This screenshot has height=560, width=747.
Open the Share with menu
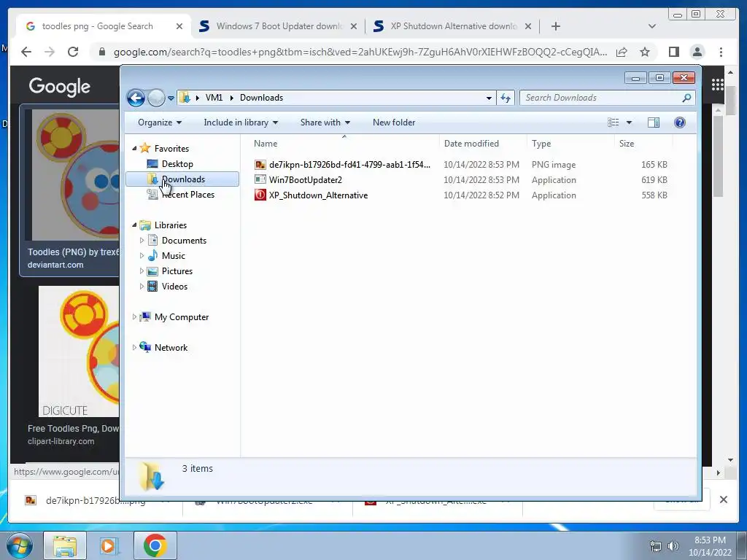click(x=325, y=122)
